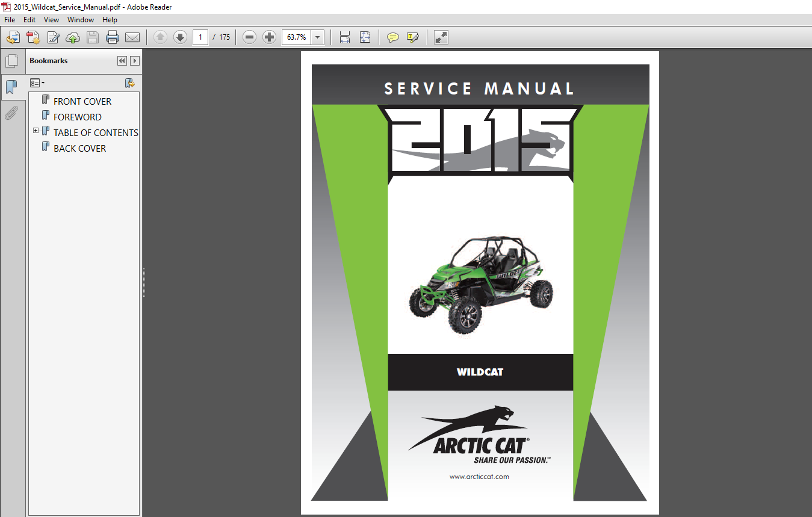The height and width of the screenshot is (517, 812).
Task: Click the Read Mode expand arrows icon
Action: 441,37
